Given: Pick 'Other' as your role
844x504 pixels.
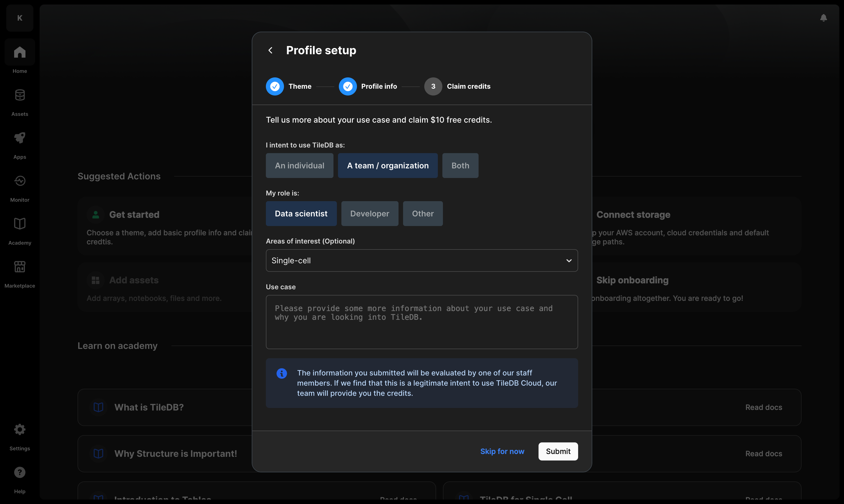Looking at the screenshot, I should [423, 214].
